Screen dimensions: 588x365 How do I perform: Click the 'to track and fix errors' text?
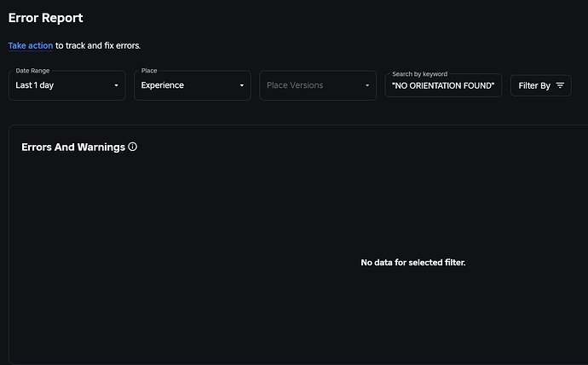(98, 45)
